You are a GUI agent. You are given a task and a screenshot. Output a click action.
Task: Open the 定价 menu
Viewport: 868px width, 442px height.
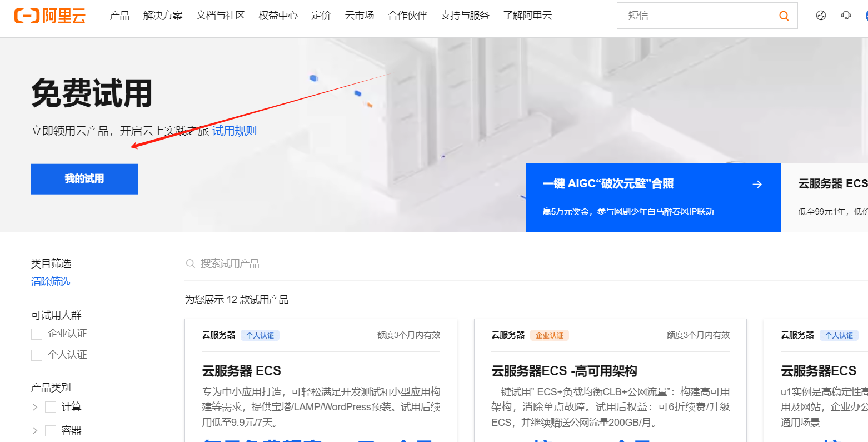click(321, 16)
